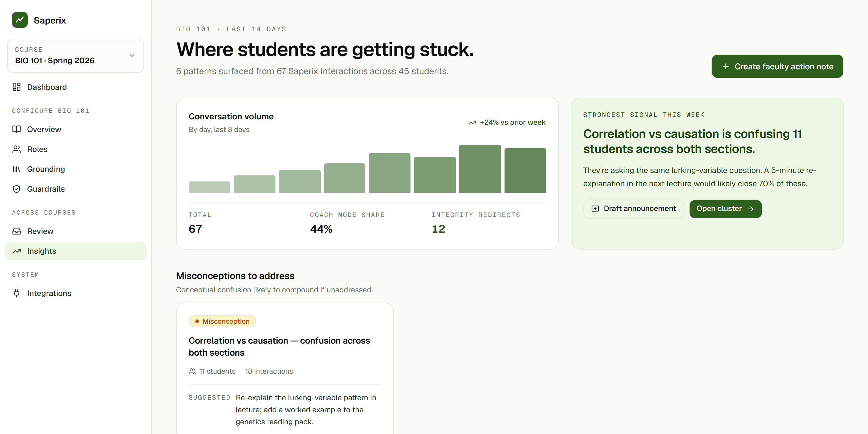Screen dimensions: 868x434
Task: Click the Review inbox icon
Action: click(x=17, y=231)
